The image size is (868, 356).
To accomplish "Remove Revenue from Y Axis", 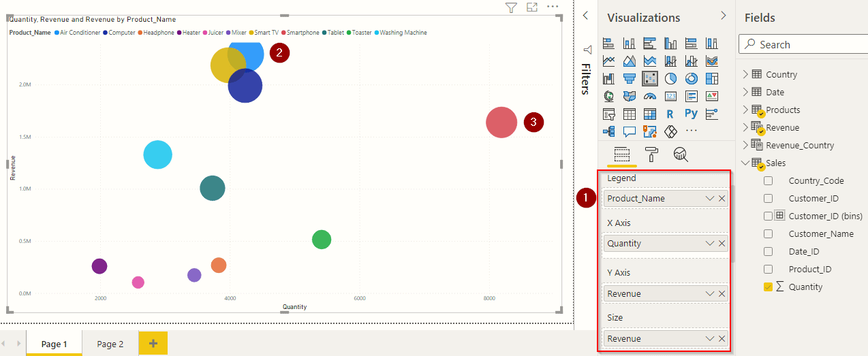I will tap(722, 293).
